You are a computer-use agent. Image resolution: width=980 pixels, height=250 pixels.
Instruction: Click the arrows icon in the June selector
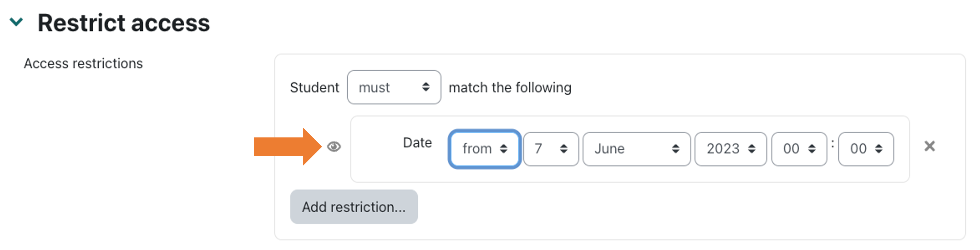(676, 149)
